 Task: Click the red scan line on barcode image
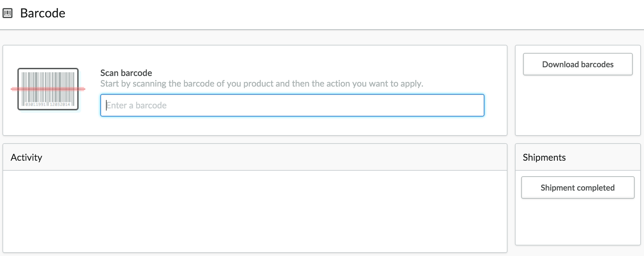pyautogui.click(x=48, y=89)
